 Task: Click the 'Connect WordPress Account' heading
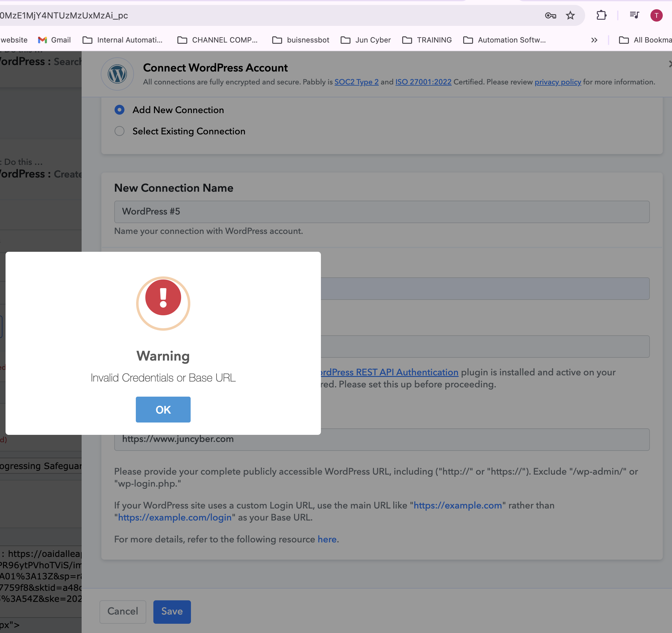coord(215,68)
